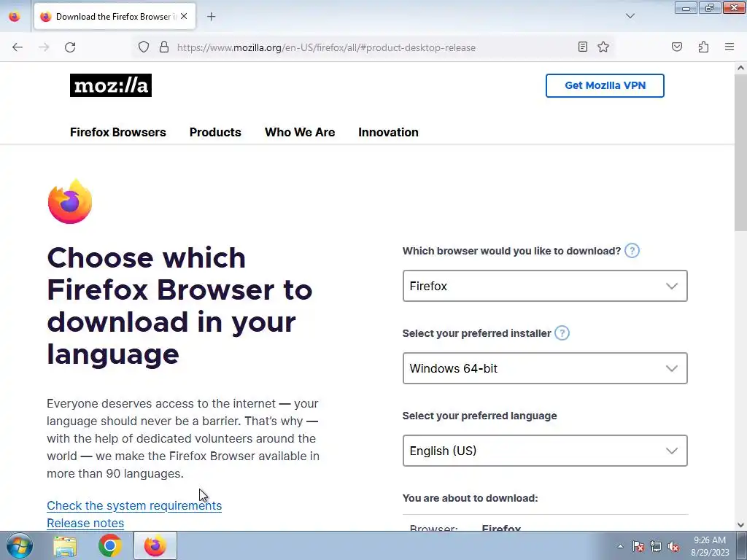Click the page vertical scrollbar thumb
This screenshot has width=747, height=560.
pyautogui.click(x=740, y=152)
